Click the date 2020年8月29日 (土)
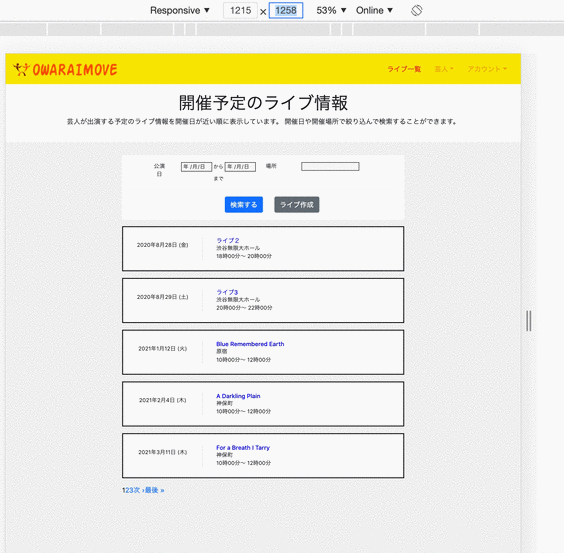Viewport: 564px width, 553px height. 163,297
